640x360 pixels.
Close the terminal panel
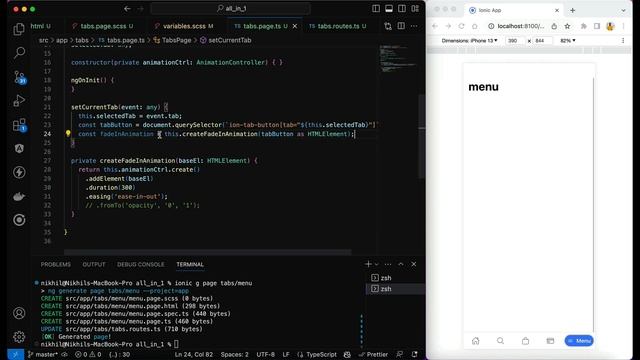coord(413,264)
